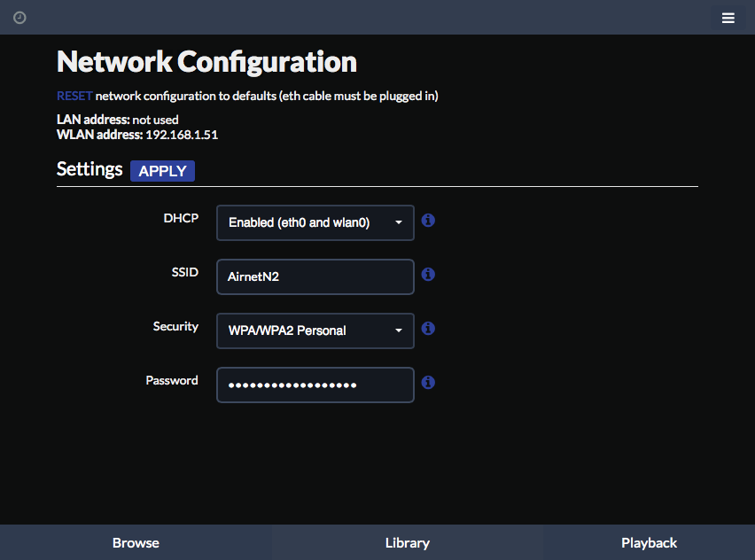Click the Settings section heading
The height and width of the screenshot is (560, 755).
(x=90, y=169)
